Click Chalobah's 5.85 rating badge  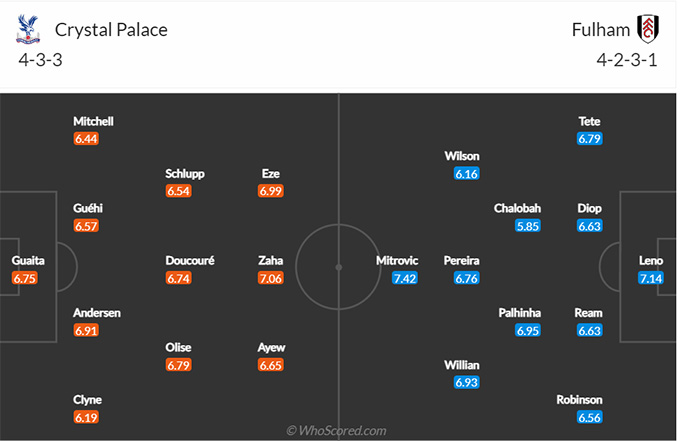527,226
